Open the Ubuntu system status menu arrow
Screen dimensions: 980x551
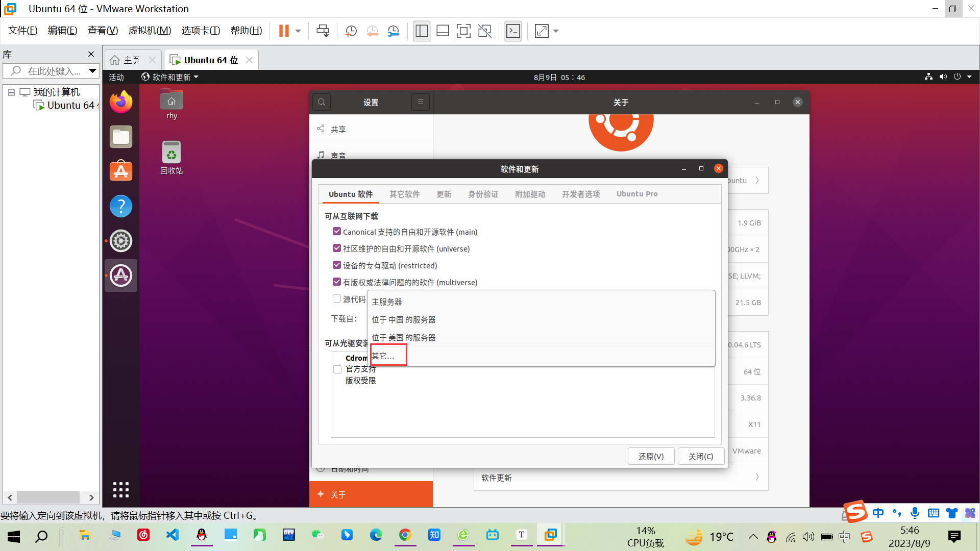[969, 77]
